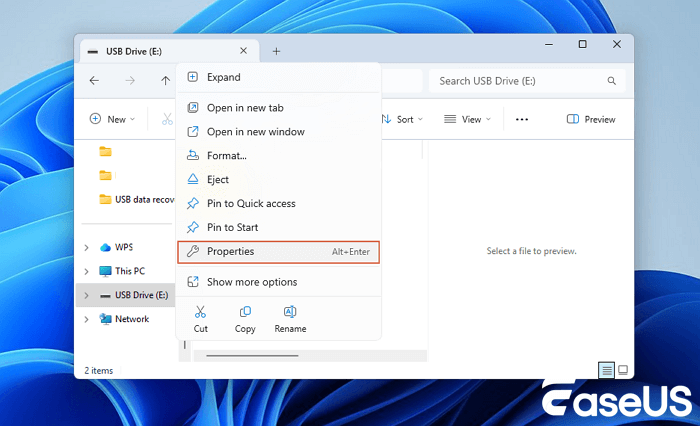Click the Show more options icon

[x=192, y=282]
